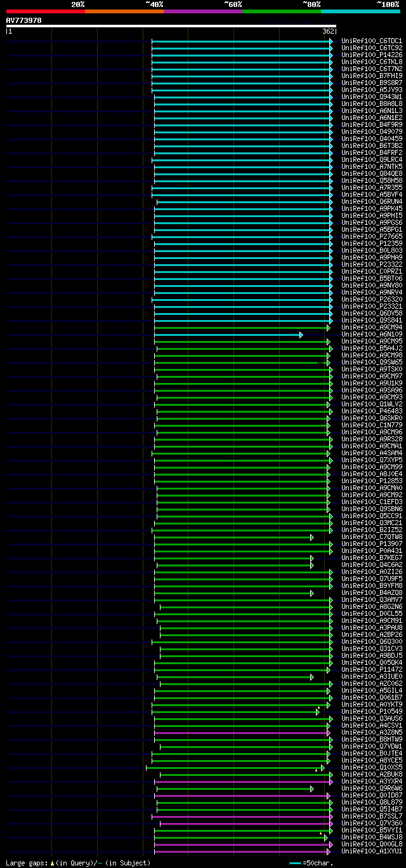Open hit UniRef100_A3Z8N5
Screen dimensions: 406x868
coord(372,733)
